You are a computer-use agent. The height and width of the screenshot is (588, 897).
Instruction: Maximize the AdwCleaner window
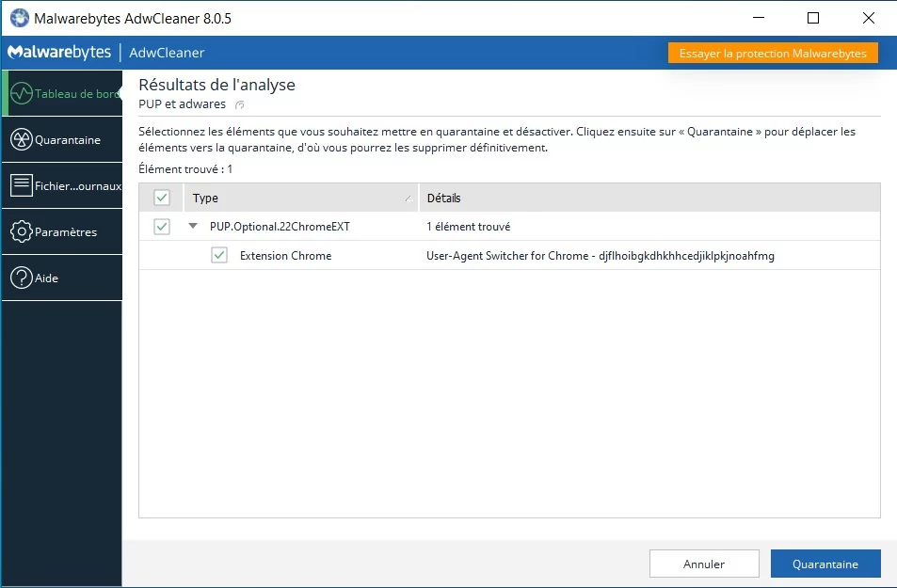click(x=813, y=18)
